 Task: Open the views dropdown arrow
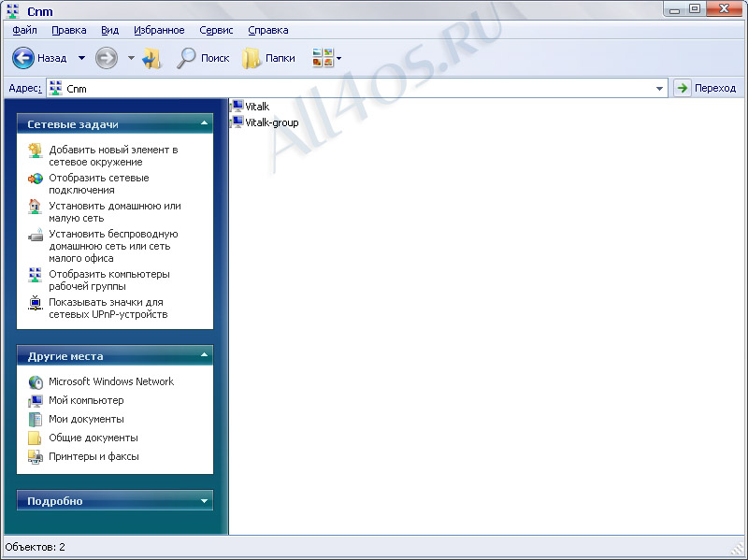339,59
